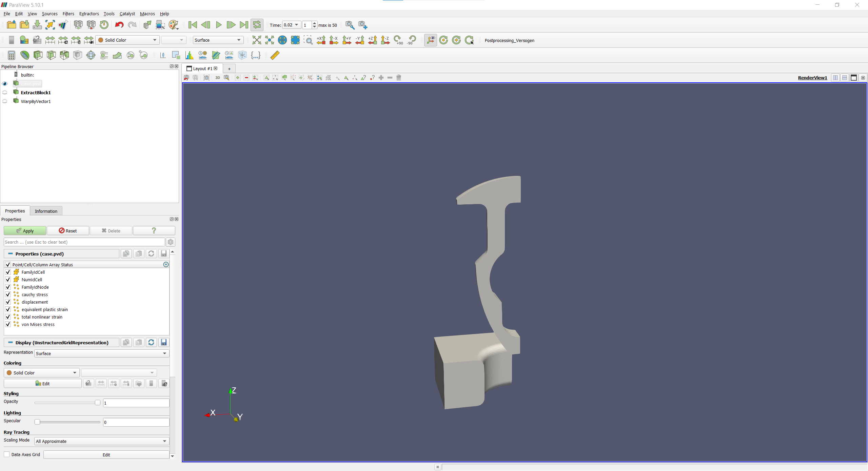The height and width of the screenshot is (471, 868).
Task: Disable the cauchy stress array
Action: 8,294
